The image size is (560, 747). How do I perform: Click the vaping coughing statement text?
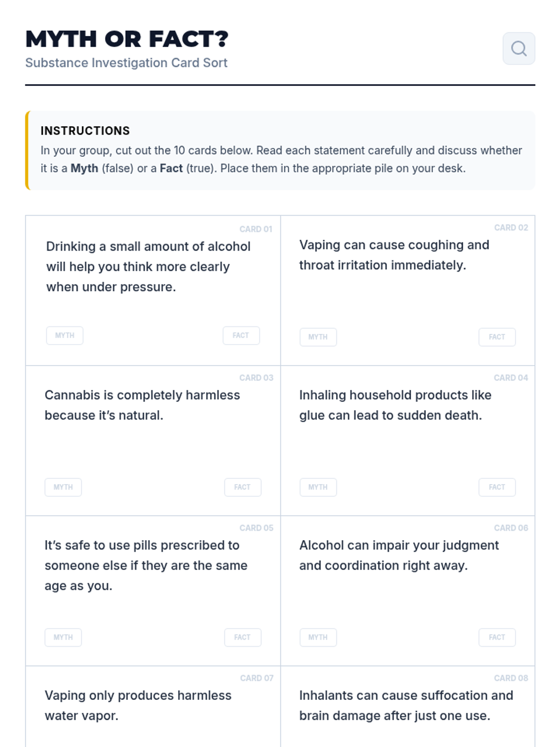point(394,255)
